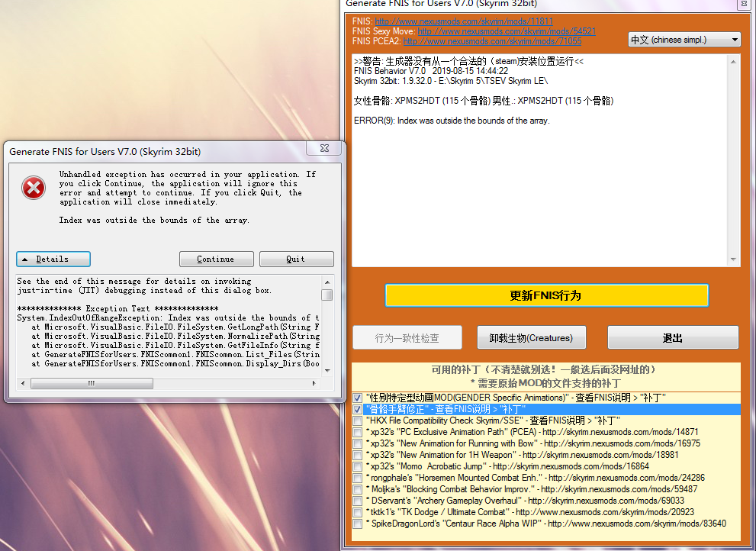Enable Horsemen Mounted Combat Enh. patch
The width and height of the screenshot is (756, 551).
click(357, 478)
